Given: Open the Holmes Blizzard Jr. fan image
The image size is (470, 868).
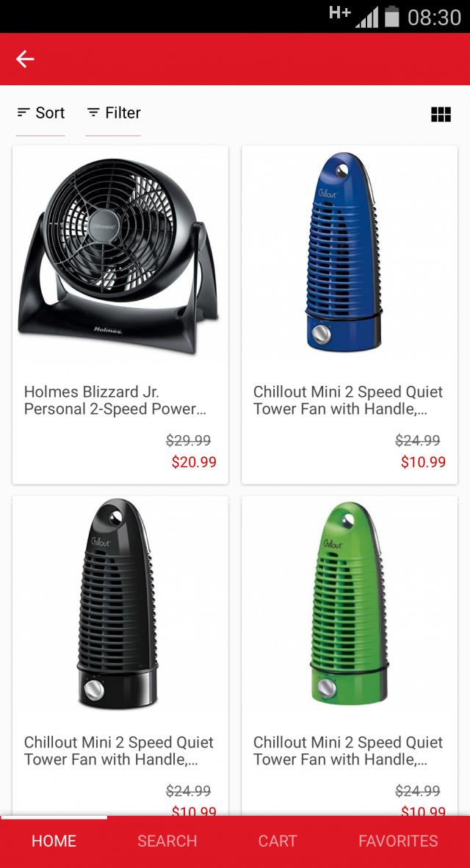Looking at the screenshot, I should pyautogui.click(x=118, y=257).
